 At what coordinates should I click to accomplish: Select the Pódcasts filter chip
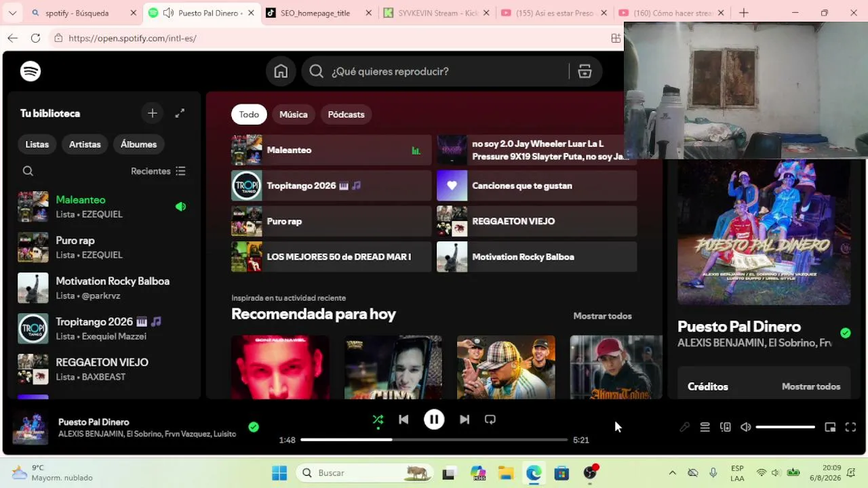tap(346, 115)
